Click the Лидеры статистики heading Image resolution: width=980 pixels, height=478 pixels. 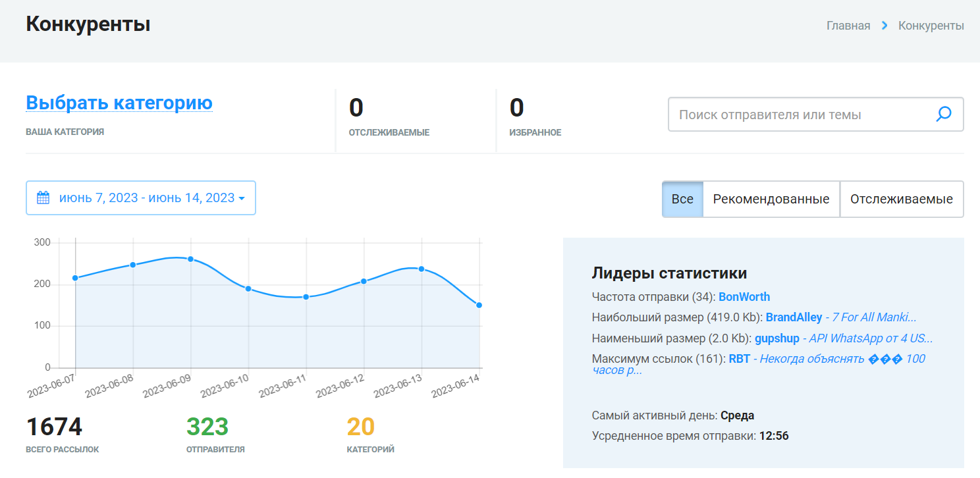[x=670, y=273]
